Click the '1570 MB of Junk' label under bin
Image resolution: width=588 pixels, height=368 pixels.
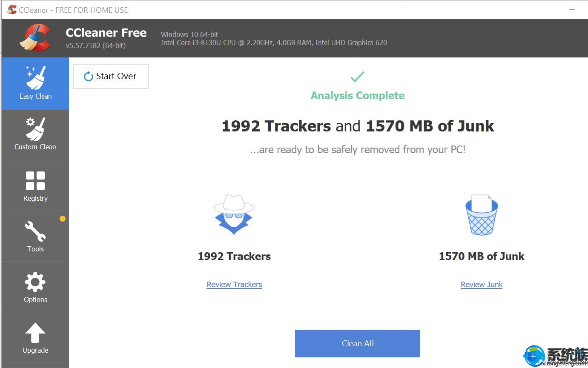(x=482, y=256)
